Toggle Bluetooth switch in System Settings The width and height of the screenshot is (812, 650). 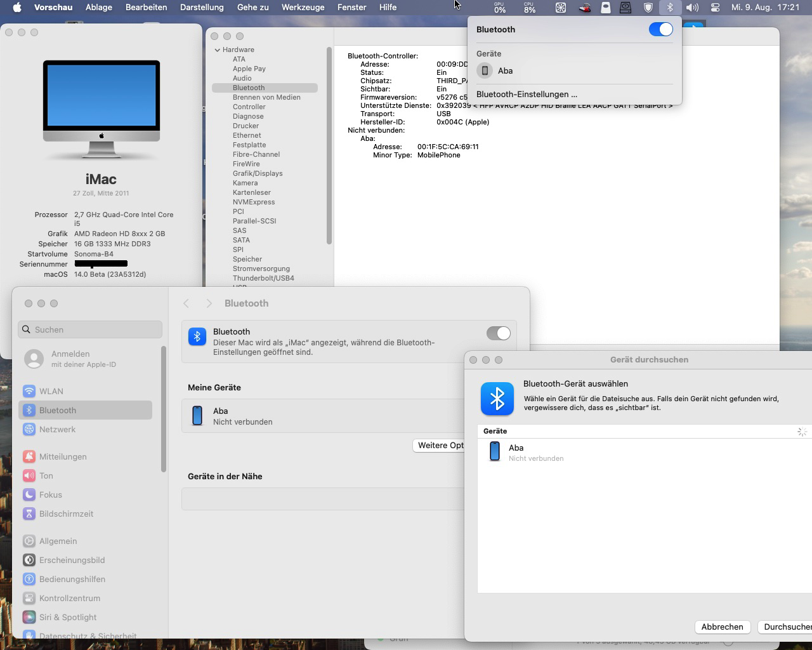click(498, 333)
